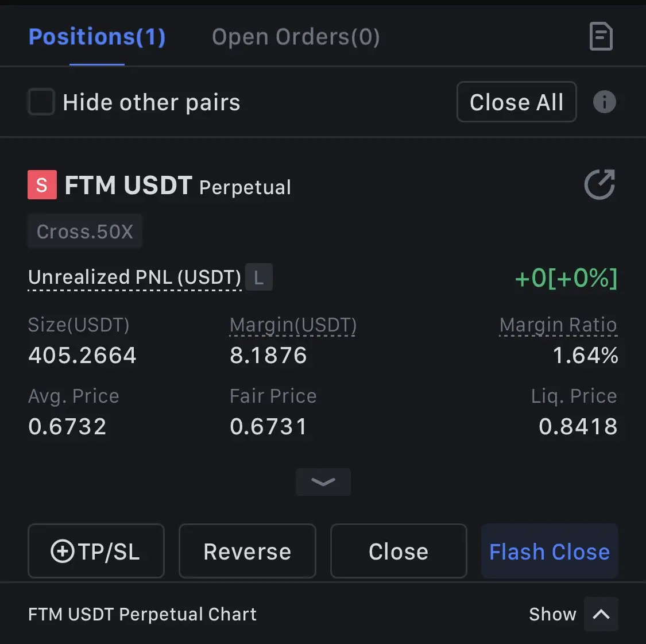Image resolution: width=646 pixels, height=644 pixels.
Task: Open the order history document icon
Action: 601,36
